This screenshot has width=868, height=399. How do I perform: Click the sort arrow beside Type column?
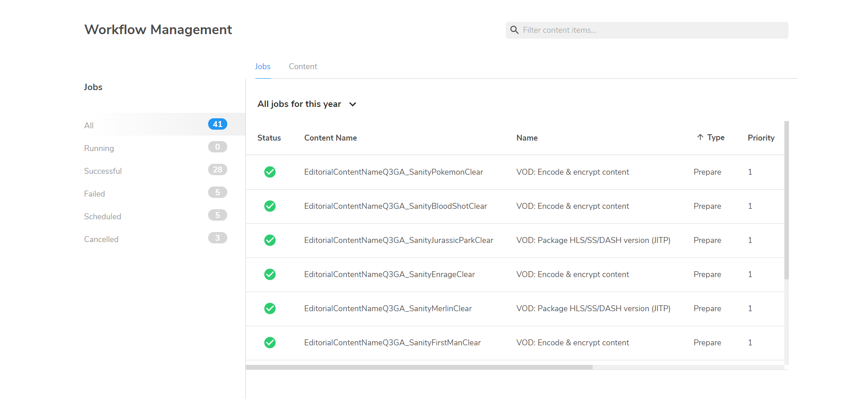700,137
